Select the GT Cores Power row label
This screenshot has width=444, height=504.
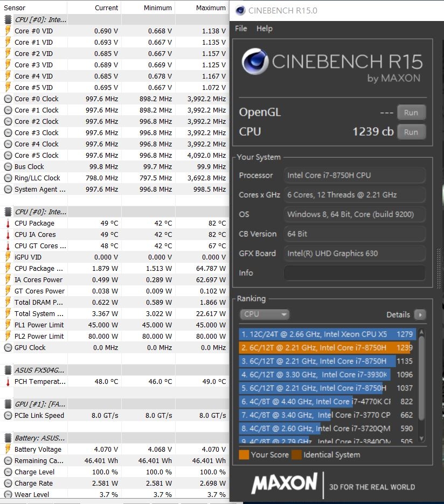tap(39, 291)
